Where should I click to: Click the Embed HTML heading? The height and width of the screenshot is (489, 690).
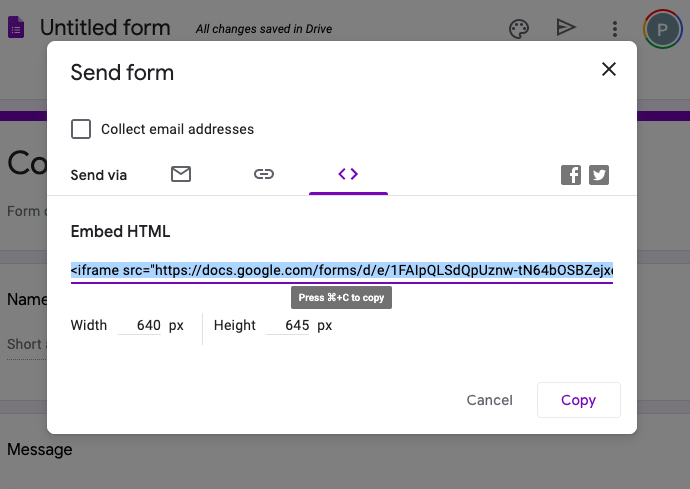(x=120, y=232)
